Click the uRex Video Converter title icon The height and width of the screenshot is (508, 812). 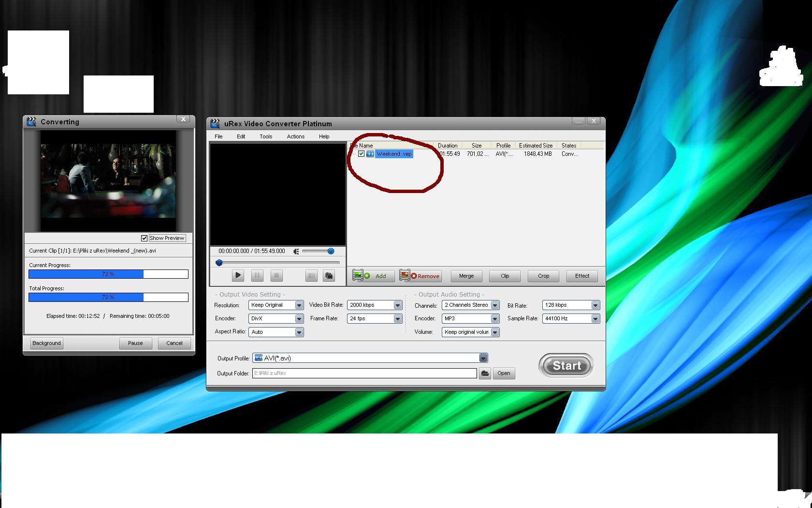coord(216,123)
